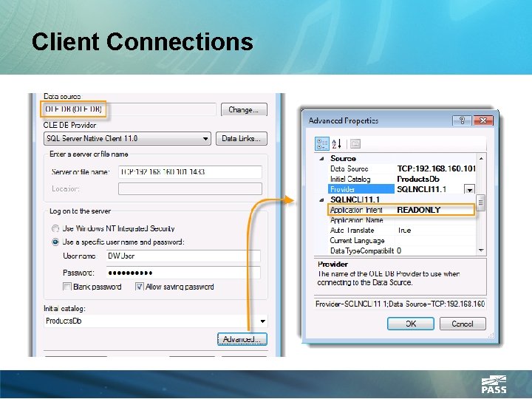Click Cancel in Advanced Properties

pos(463,324)
